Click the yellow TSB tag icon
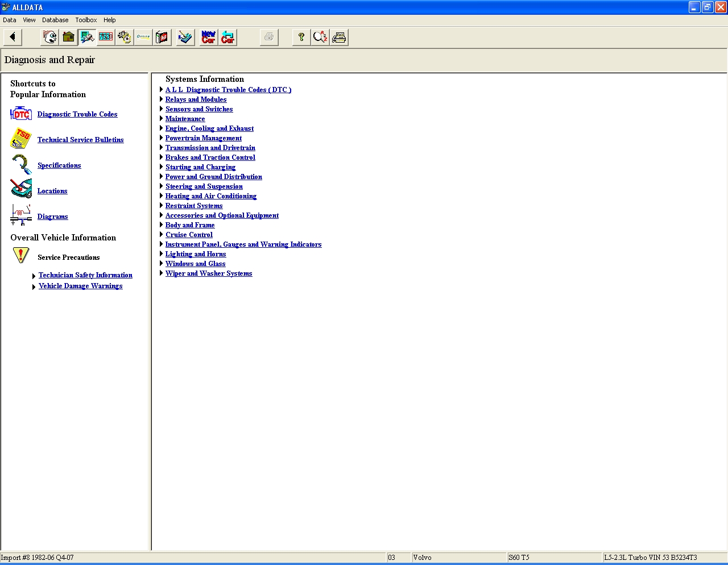The image size is (728, 565). 21,139
